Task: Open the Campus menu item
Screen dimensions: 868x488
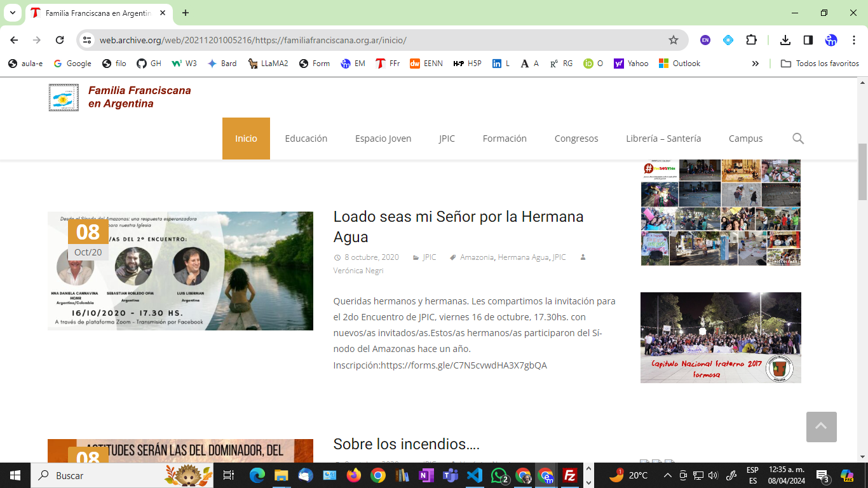Action: 745,139
